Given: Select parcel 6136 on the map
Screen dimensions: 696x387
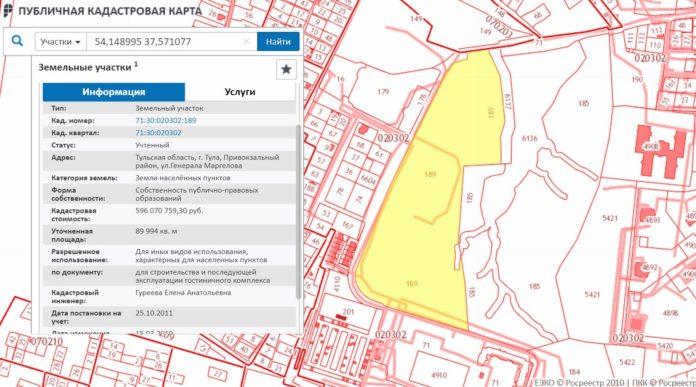Looking at the screenshot, I should (529, 138).
